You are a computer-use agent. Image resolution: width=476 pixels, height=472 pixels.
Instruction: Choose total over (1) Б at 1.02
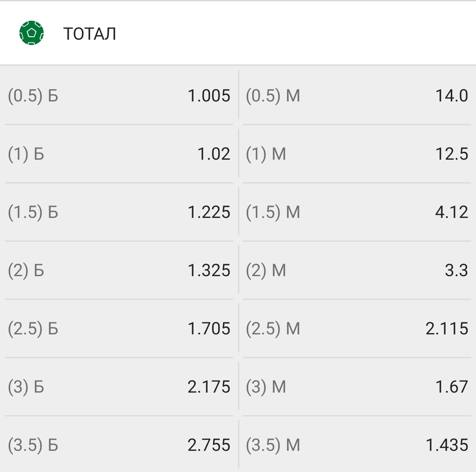click(x=119, y=154)
